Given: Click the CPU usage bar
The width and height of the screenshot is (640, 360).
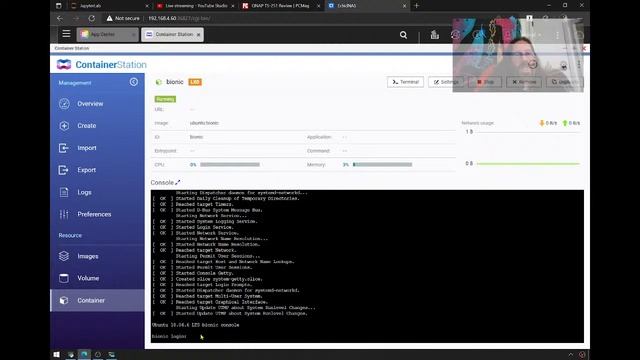Looking at the screenshot, I should pyautogui.click(x=230, y=164).
